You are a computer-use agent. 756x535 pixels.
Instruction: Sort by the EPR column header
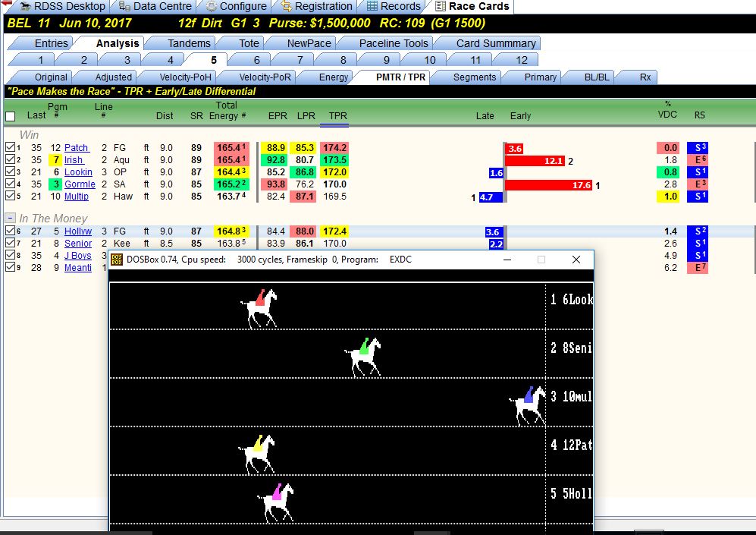click(x=278, y=116)
